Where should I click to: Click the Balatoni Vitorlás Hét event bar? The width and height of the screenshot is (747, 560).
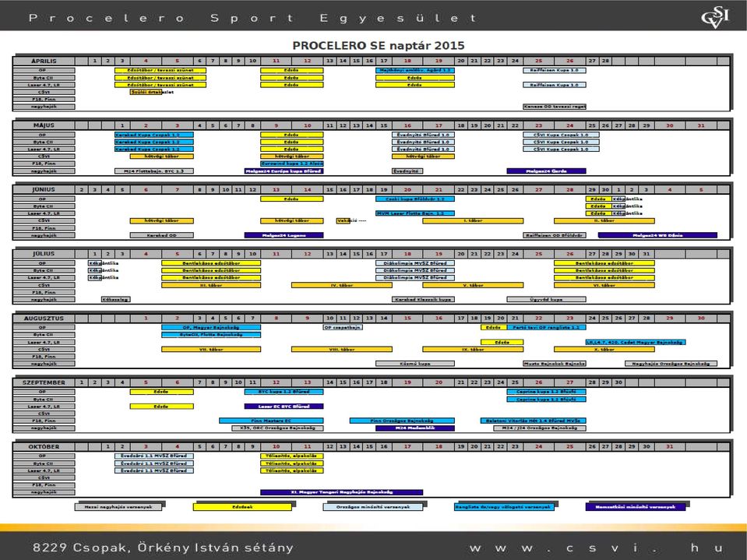tap(533, 421)
